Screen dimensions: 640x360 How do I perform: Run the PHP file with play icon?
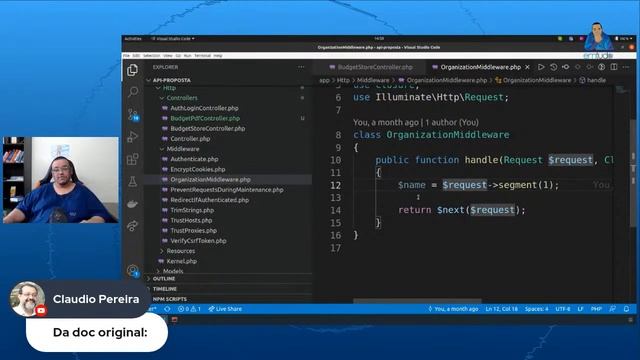point(541,67)
